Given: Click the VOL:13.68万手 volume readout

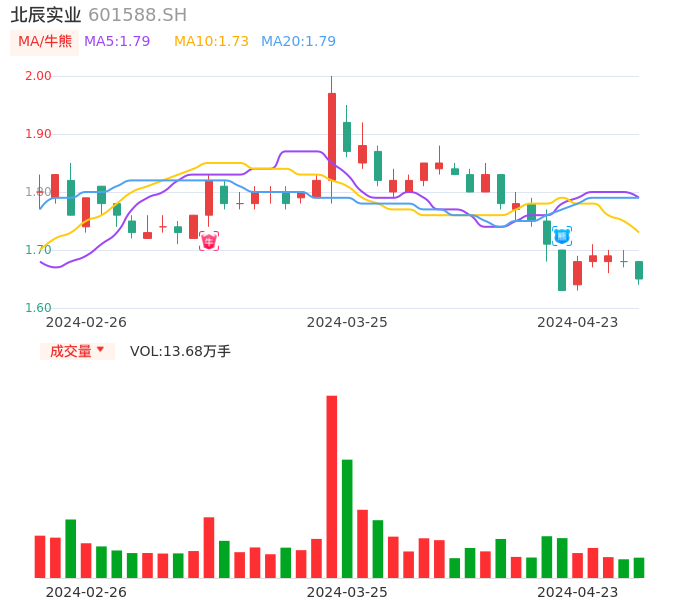Looking at the screenshot, I should [180, 351].
